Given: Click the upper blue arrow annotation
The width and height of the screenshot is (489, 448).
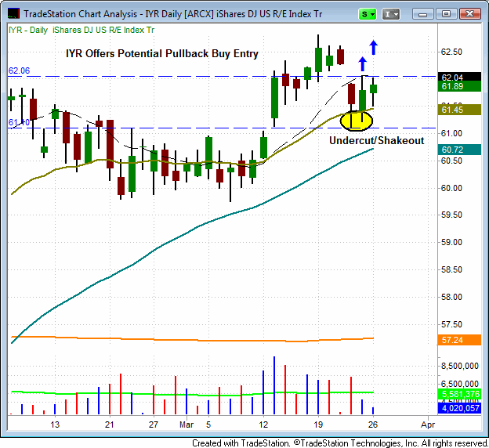Looking at the screenshot, I should (x=373, y=46).
